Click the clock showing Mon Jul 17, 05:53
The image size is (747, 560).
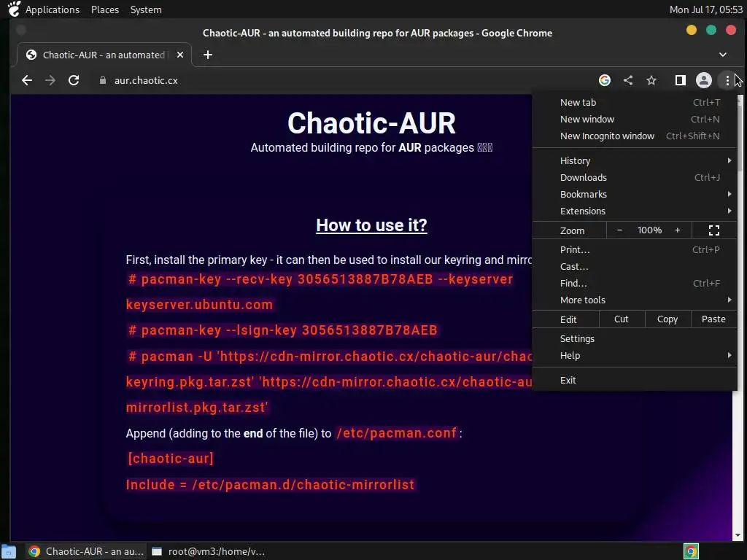point(705,9)
